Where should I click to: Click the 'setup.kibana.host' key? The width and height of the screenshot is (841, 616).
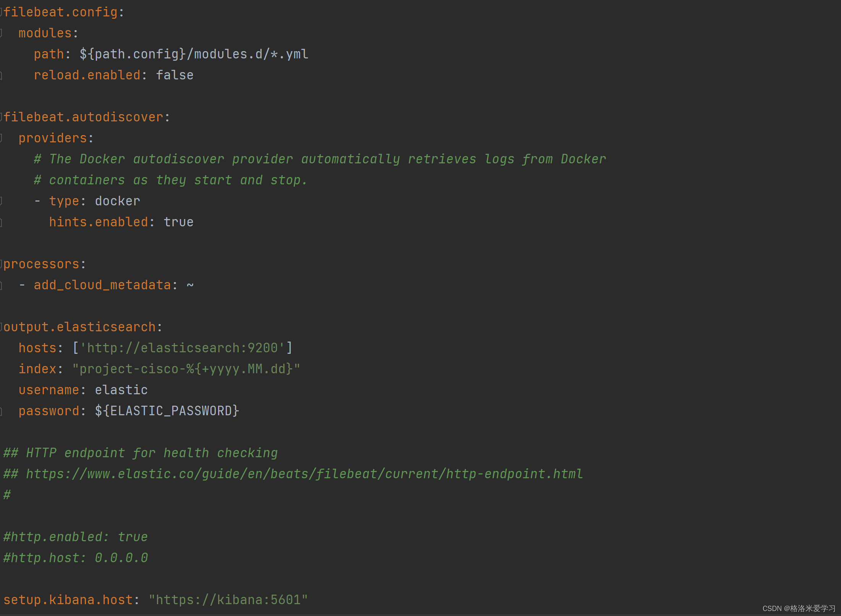click(x=68, y=600)
